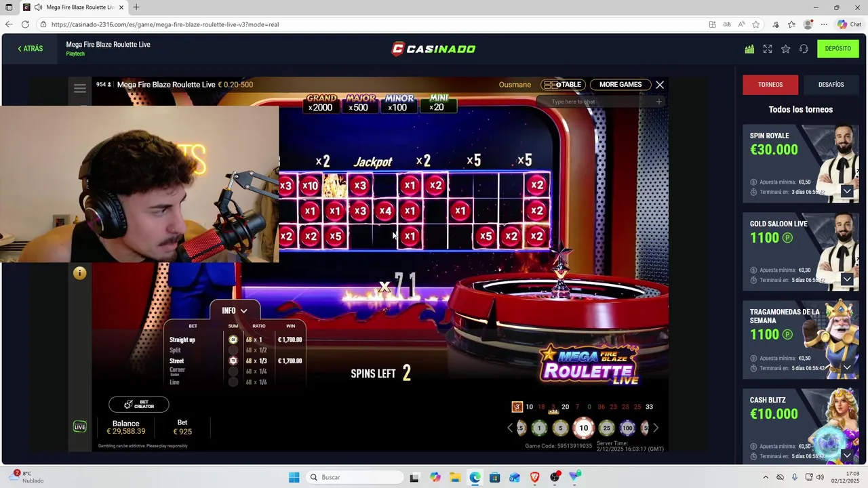Click the Table button

click(x=563, y=85)
